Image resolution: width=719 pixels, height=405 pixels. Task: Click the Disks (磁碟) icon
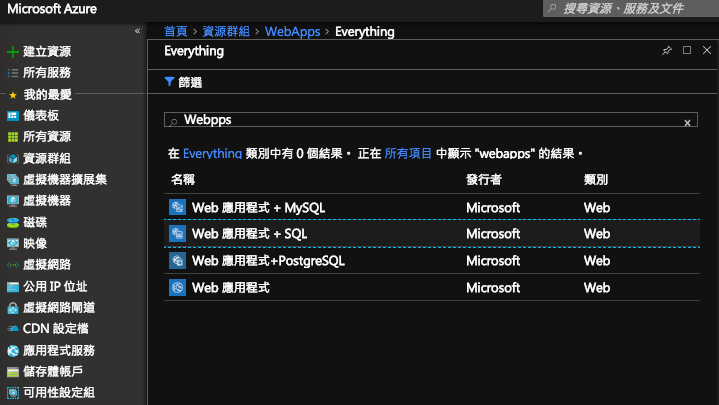(13, 223)
